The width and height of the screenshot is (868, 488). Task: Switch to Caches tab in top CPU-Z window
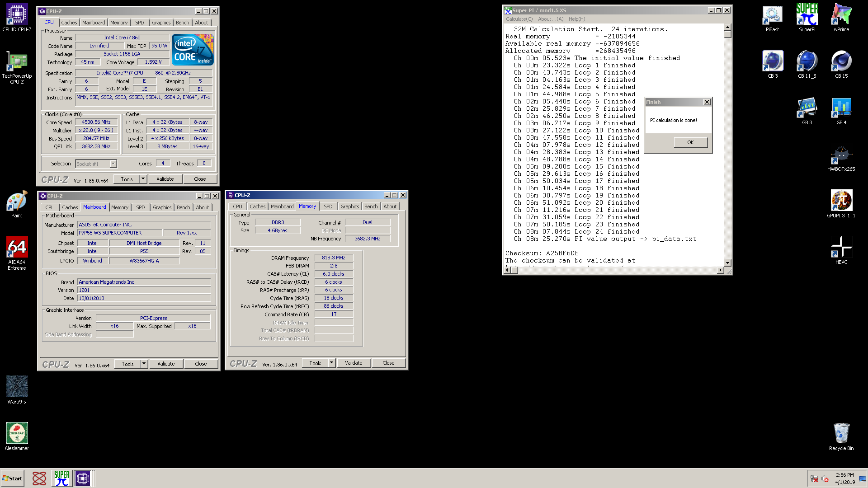[69, 23]
